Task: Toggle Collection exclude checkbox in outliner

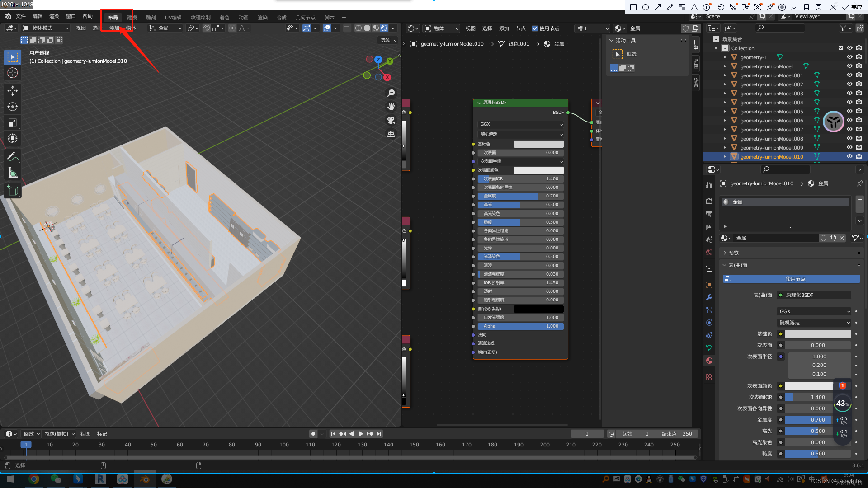Action: pyautogui.click(x=841, y=48)
